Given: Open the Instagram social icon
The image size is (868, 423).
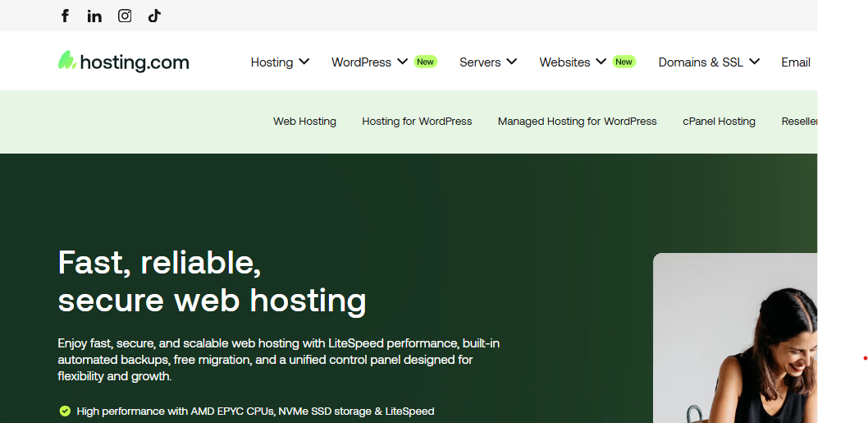Looking at the screenshot, I should click(x=125, y=16).
